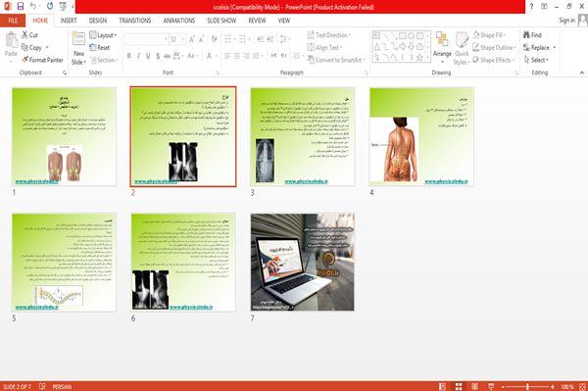
Task: Select slide 5 thumbnail
Action: click(x=64, y=263)
